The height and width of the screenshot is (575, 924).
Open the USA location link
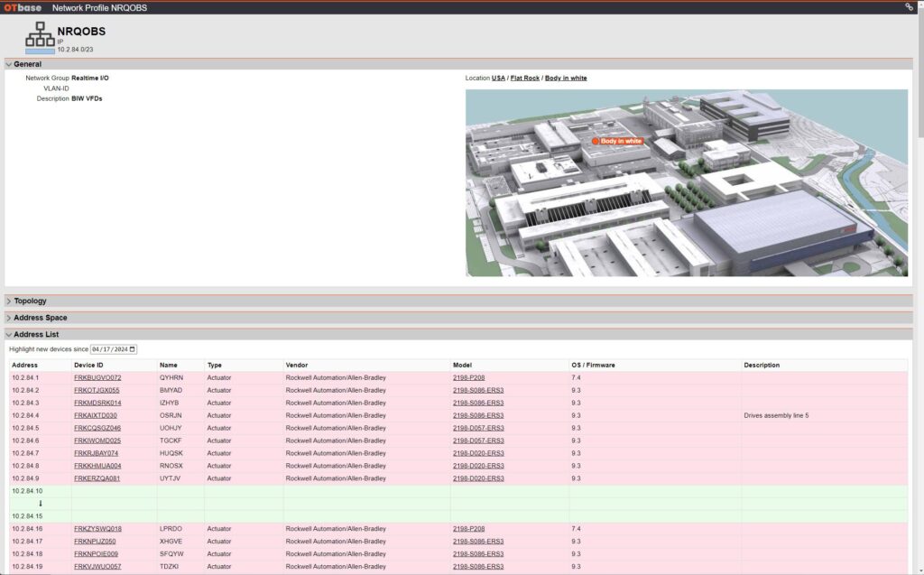(x=498, y=79)
